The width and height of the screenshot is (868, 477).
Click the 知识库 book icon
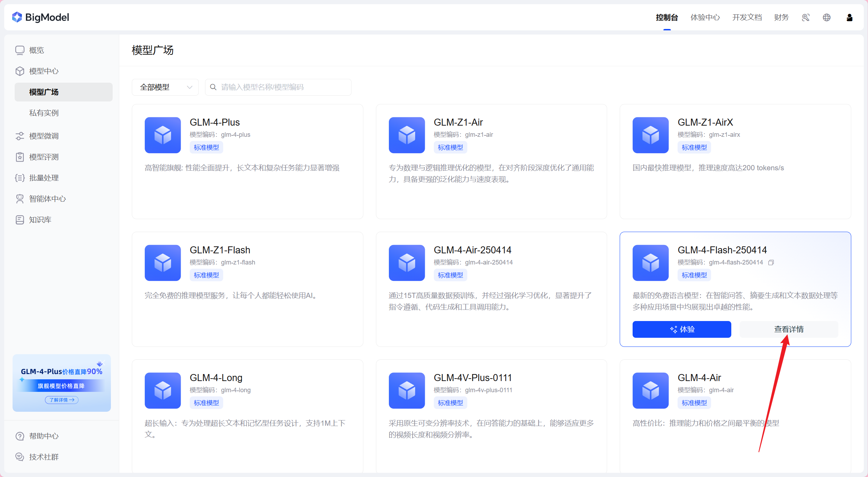[20, 220]
